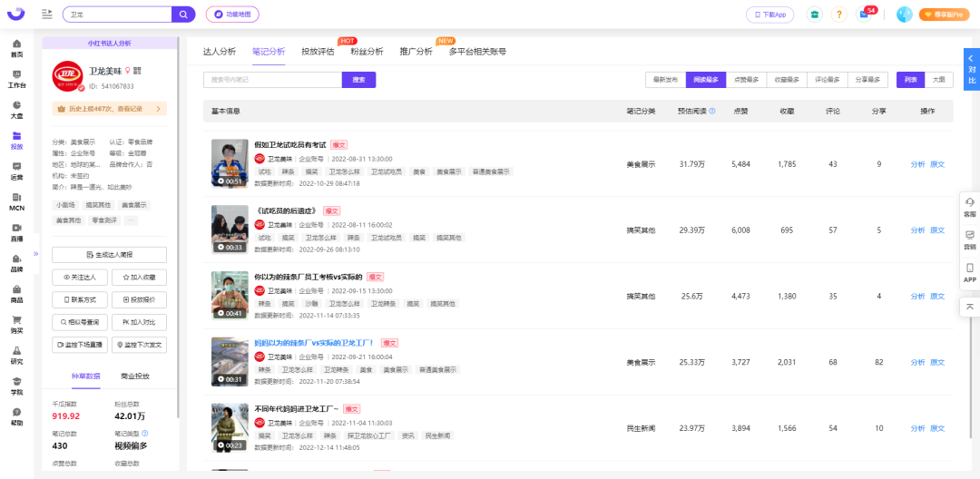Open 直播 in left sidebar
The height and width of the screenshot is (479, 980).
coord(17,232)
